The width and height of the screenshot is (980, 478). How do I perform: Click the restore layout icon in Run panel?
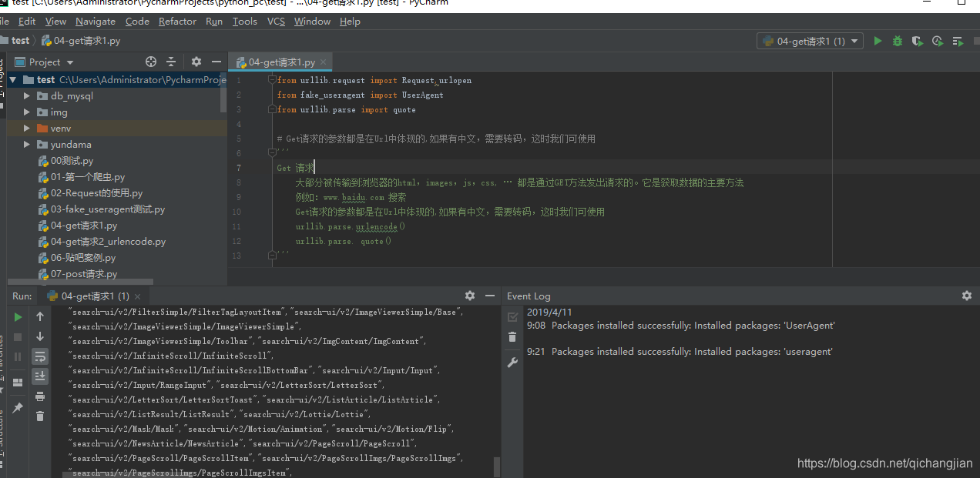tap(18, 382)
